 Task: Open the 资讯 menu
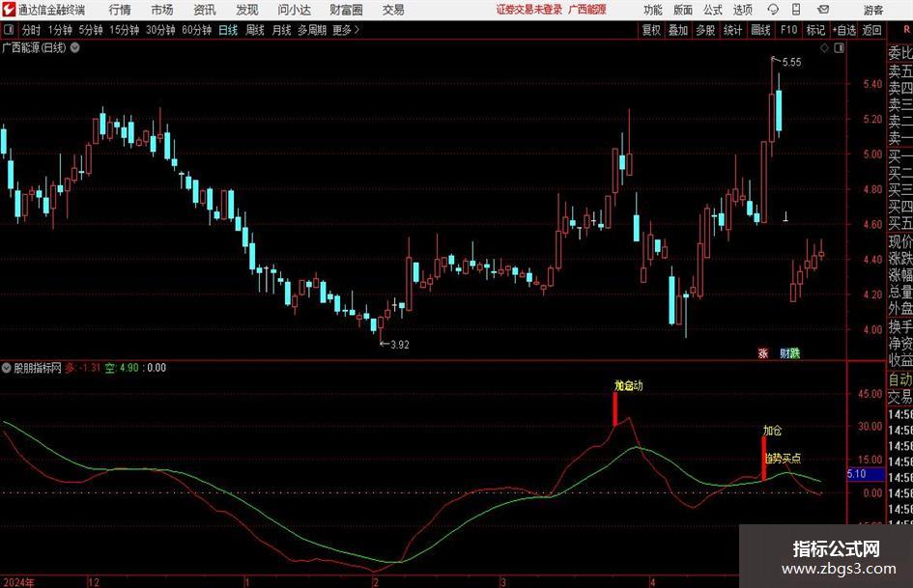click(205, 10)
